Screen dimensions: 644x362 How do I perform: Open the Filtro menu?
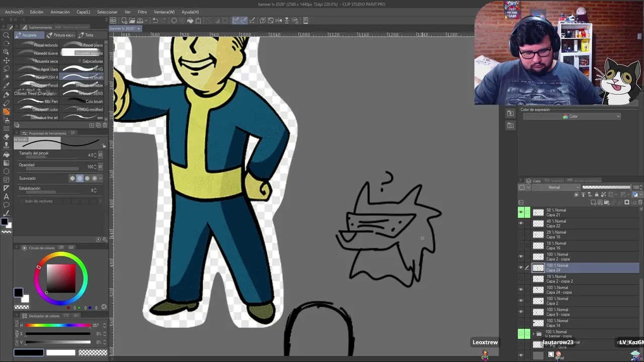pyautogui.click(x=142, y=12)
